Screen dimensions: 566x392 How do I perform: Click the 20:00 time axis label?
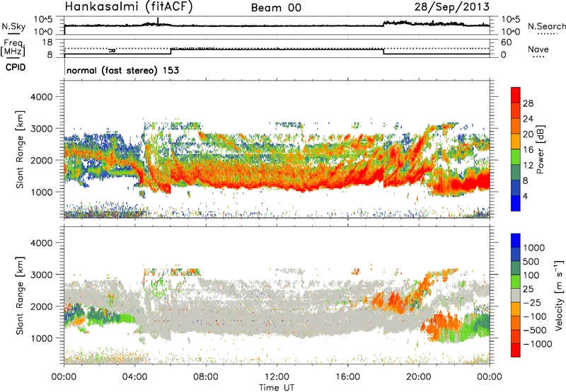419,377
